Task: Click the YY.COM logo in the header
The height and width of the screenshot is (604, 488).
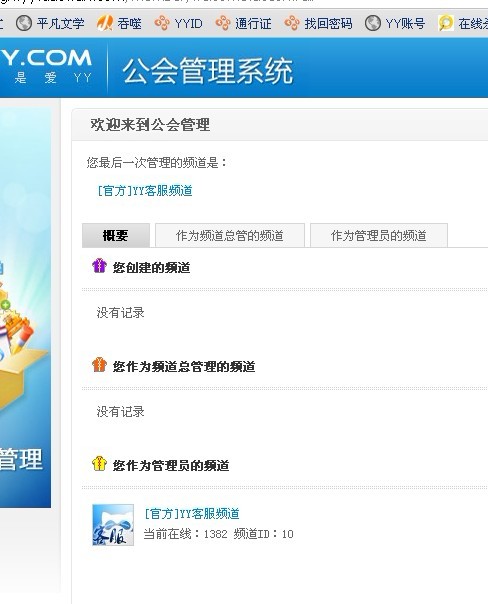Action: coord(46,66)
